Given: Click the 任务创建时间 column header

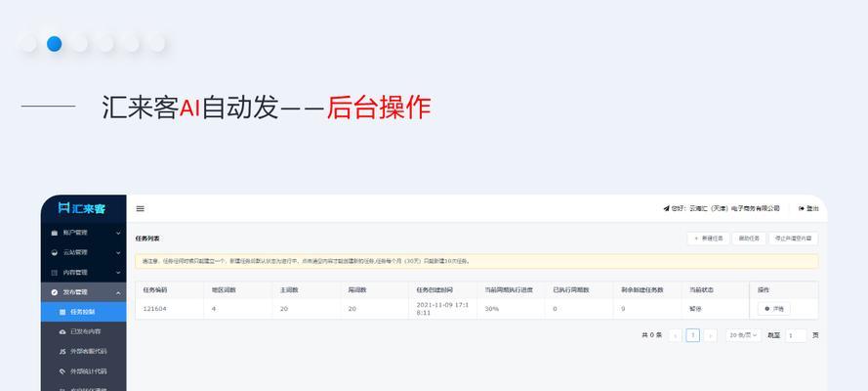Looking at the screenshot, I should coord(434,290).
